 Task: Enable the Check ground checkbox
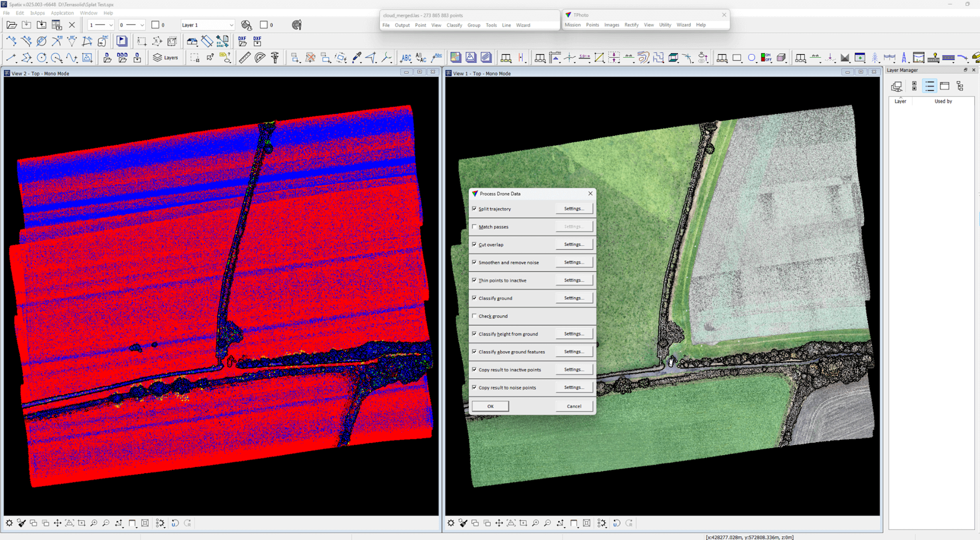[475, 316]
